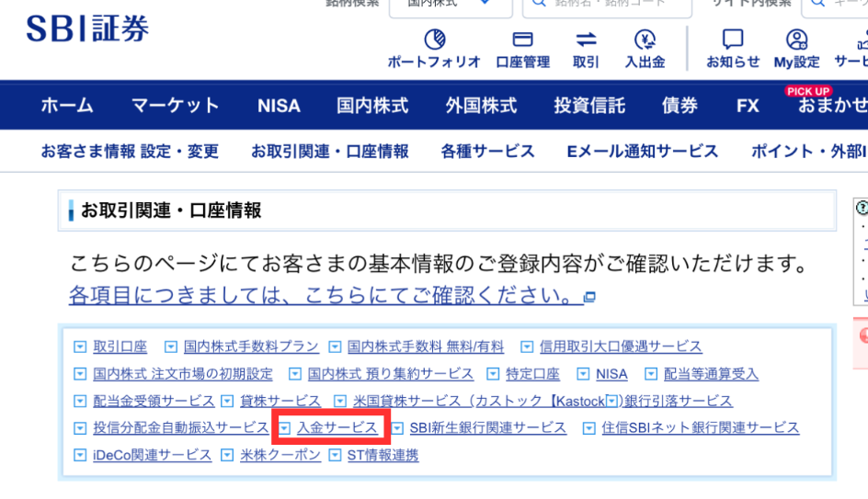Click the SBI証券 logo

click(87, 29)
